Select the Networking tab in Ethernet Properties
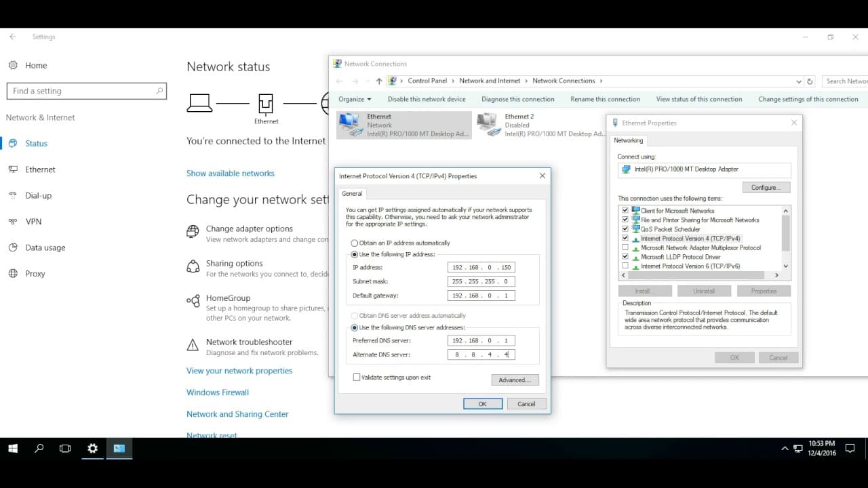This screenshot has width=868, height=488. point(629,140)
